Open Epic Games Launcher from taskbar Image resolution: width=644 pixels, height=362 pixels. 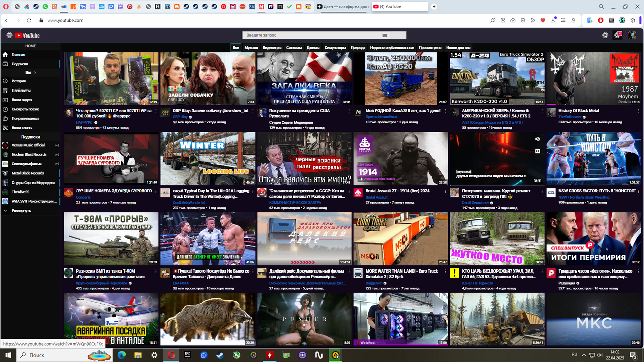pos(187,355)
